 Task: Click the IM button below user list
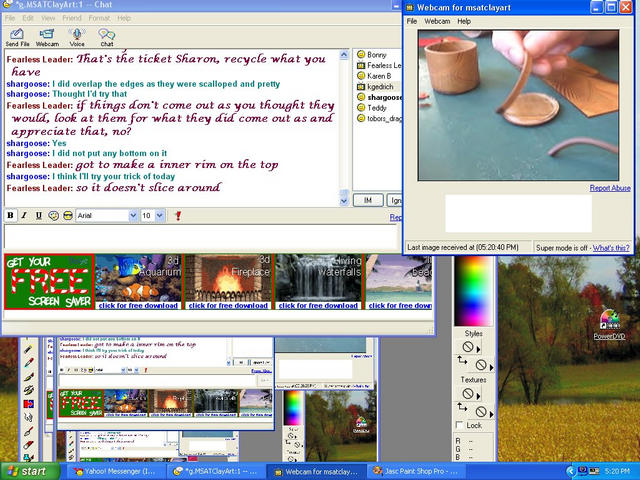(x=368, y=200)
